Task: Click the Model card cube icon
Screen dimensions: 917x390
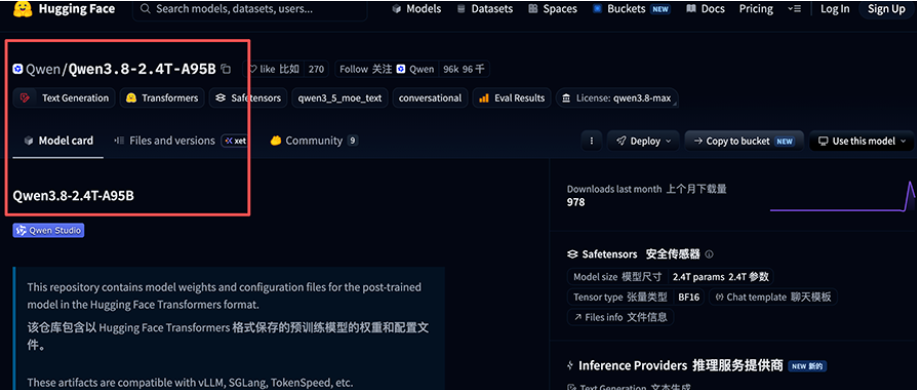Action: (28, 141)
